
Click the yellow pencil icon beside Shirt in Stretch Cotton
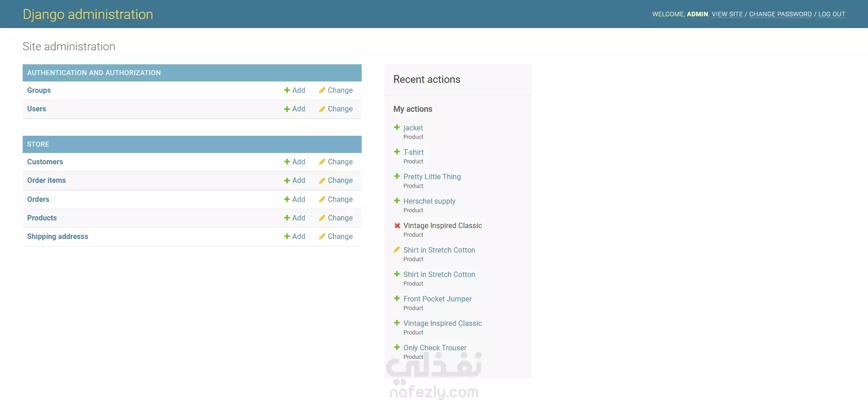(397, 249)
